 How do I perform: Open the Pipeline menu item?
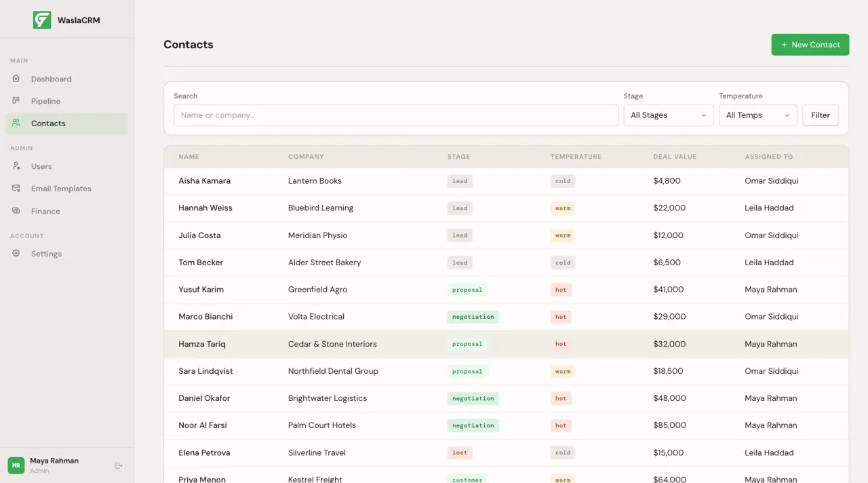click(66, 101)
